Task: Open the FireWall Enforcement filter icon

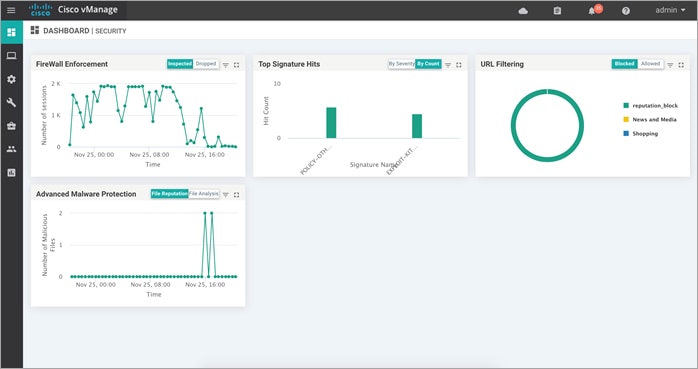Action: [x=226, y=65]
